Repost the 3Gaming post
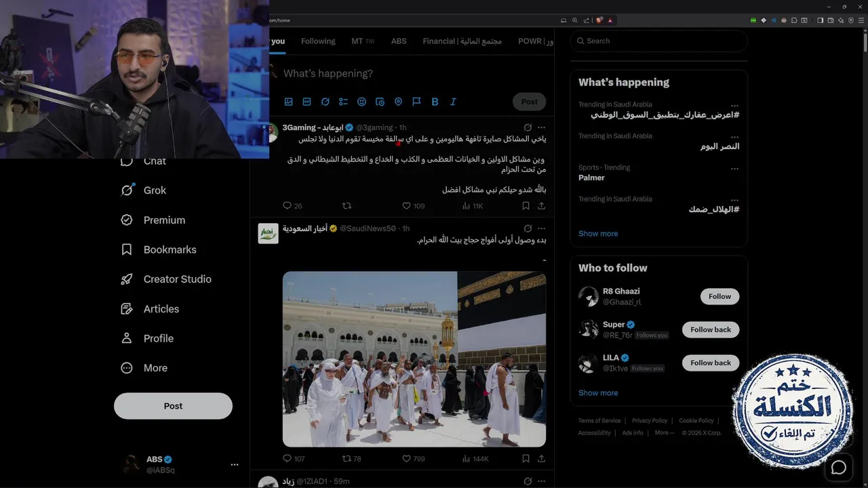The height and width of the screenshot is (488, 868). 347,205
